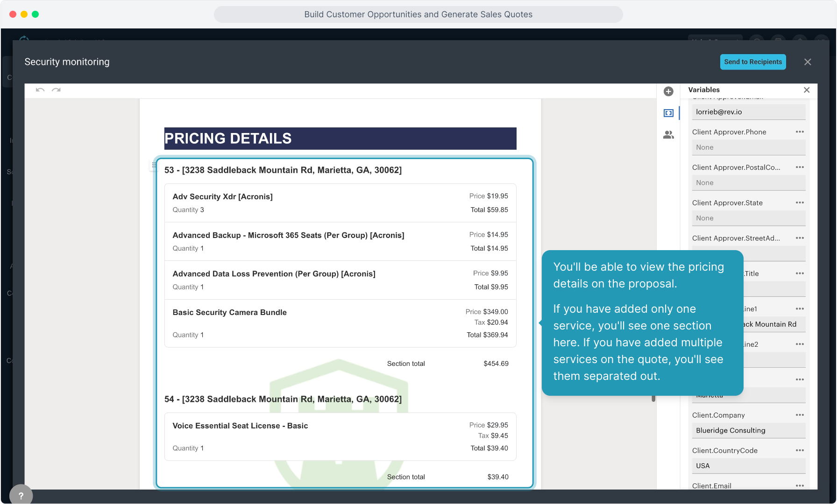Open options menu for Client.Company
837x504 pixels.
[x=800, y=415]
